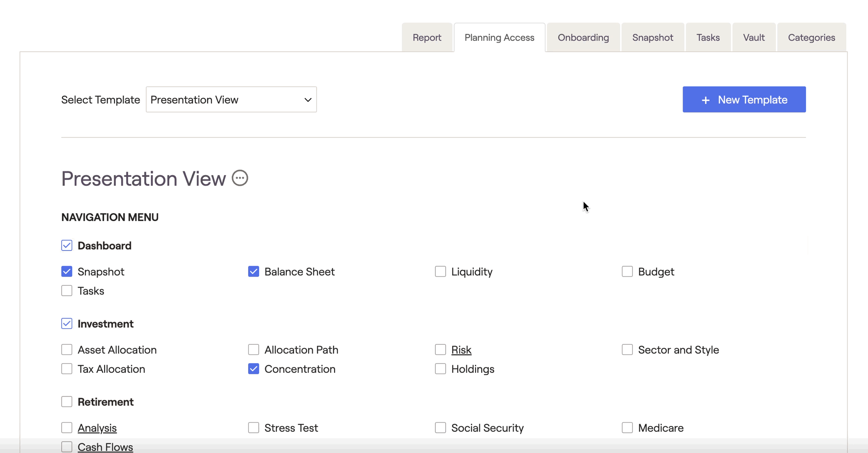Viewport: 868px width, 453px height.
Task: Click the Risk link
Action: coord(461,350)
